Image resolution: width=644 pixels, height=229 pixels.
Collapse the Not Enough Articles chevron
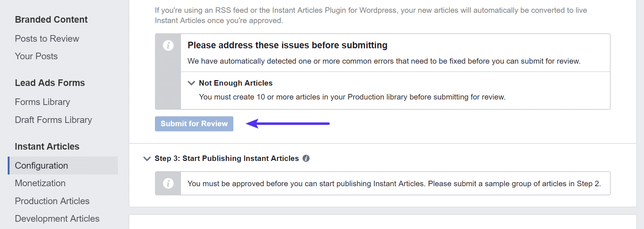pos(191,83)
